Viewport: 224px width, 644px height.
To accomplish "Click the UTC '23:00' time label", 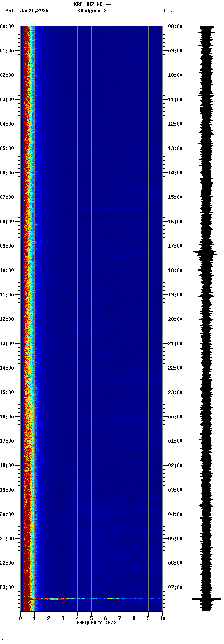I will point(175,392).
